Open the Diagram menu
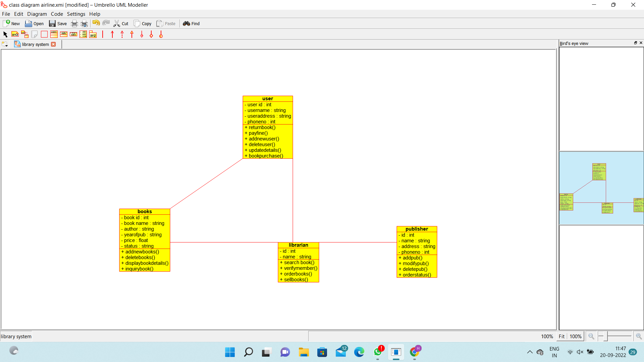Screen dimensions: 644x362 [37, 14]
